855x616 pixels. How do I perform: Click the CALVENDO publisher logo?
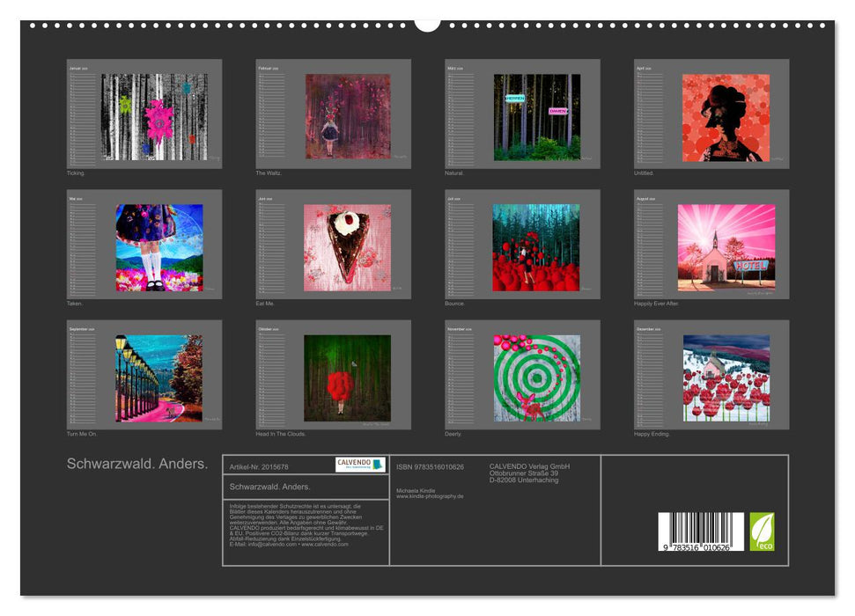tap(360, 465)
